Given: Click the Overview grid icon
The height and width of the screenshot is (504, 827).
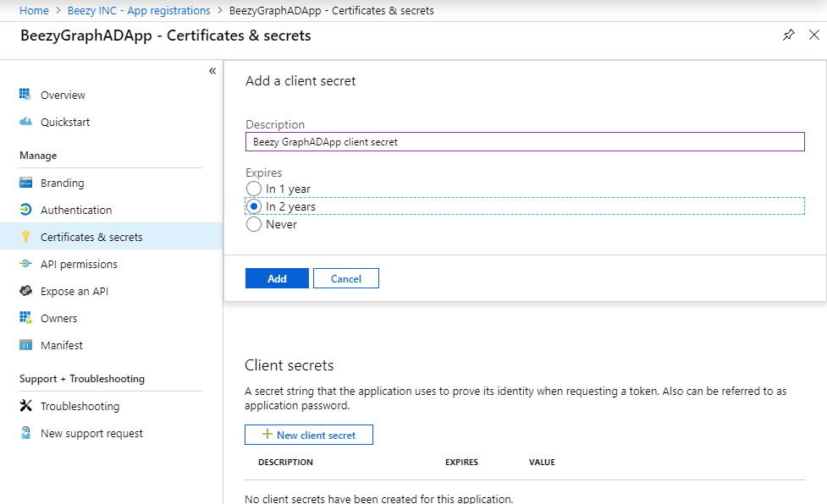Looking at the screenshot, I should (25, 94).
